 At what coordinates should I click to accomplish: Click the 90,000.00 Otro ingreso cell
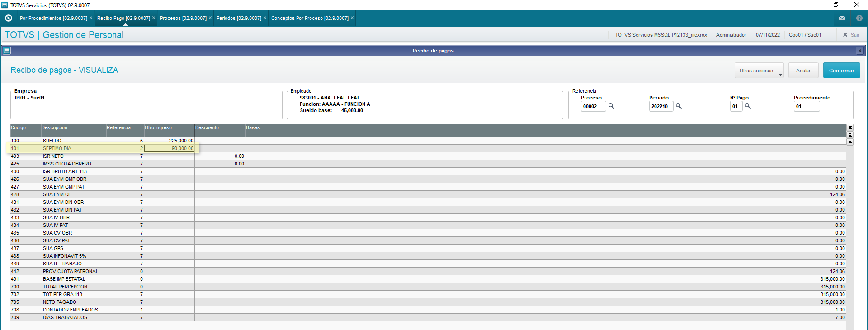click(x=169, y=148)
